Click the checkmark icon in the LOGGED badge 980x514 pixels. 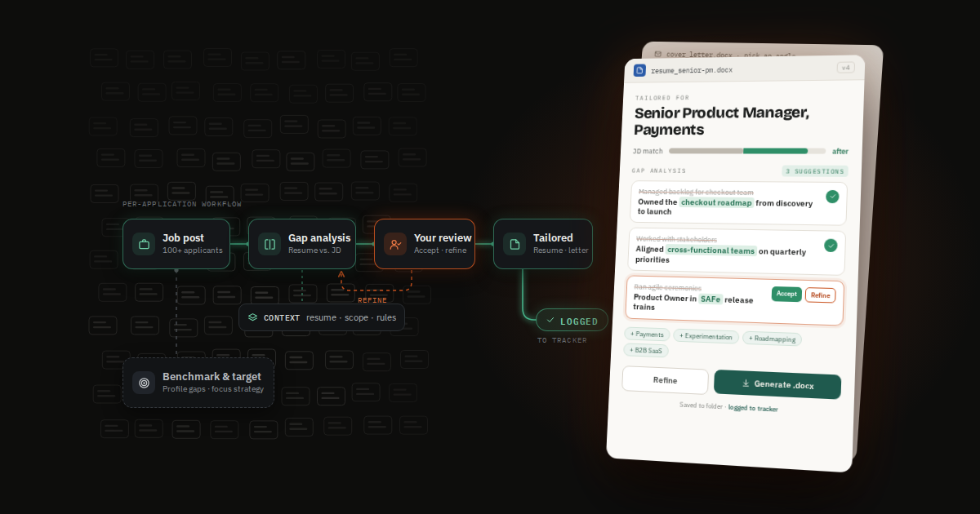(x=550, y=321)
